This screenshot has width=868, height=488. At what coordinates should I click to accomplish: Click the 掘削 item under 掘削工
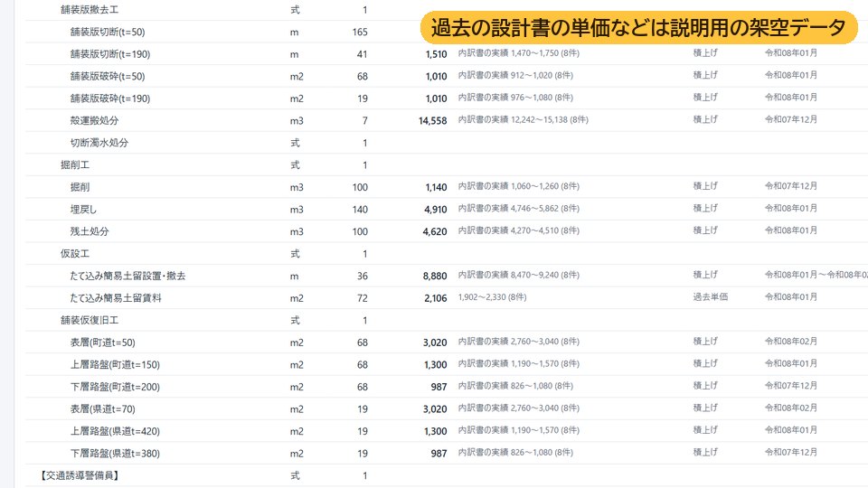click(80, 186)
